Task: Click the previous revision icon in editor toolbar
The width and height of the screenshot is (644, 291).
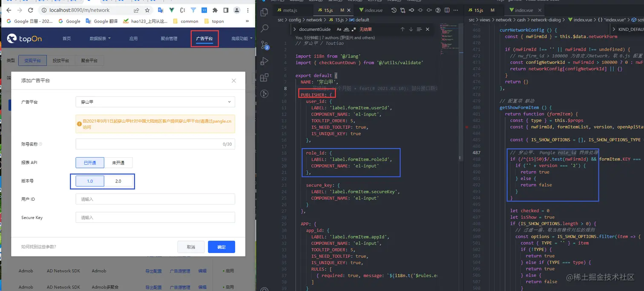Action: pos(411,10)
